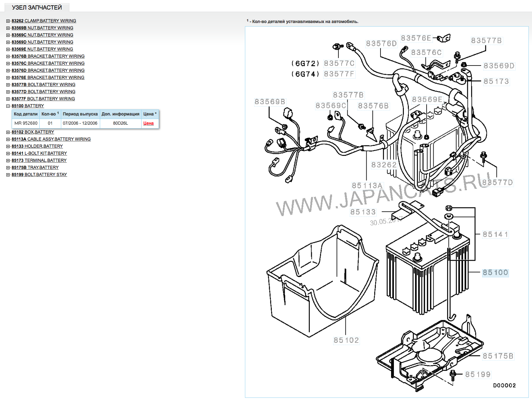The width and height of the screenshot is (532, 401).
Task: Expand the 85102 BOX,BATTERY plus icon
Action: coord(8,132)
